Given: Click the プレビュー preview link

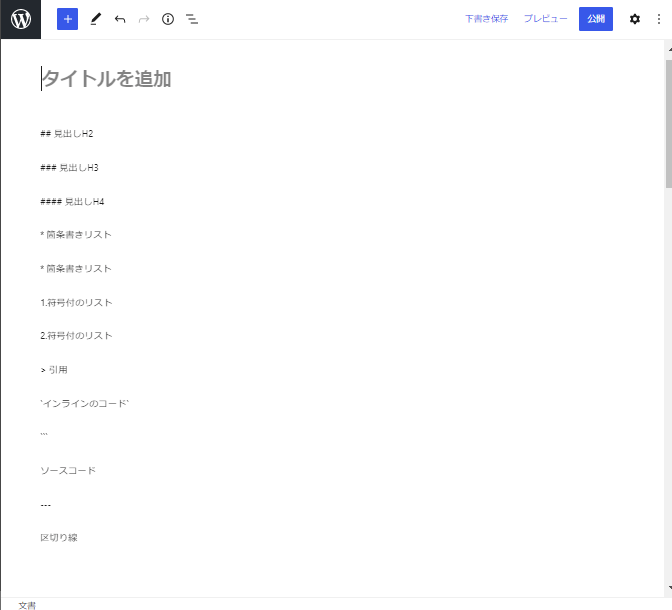Looking at the screenshot, I should pyautogui.click(x=546, y=19).
